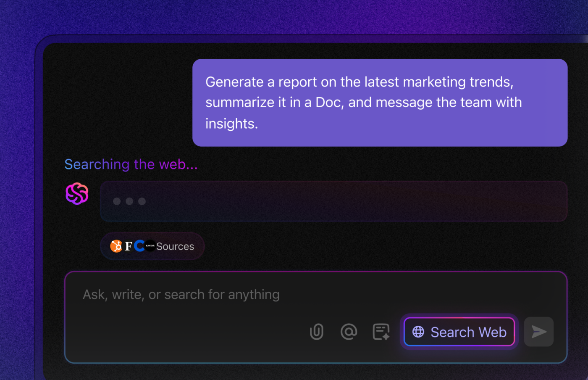The image size is (588, 380).
Task: Open the AI doc template icon
Action: pyautogui.click(x=381, y=332)
